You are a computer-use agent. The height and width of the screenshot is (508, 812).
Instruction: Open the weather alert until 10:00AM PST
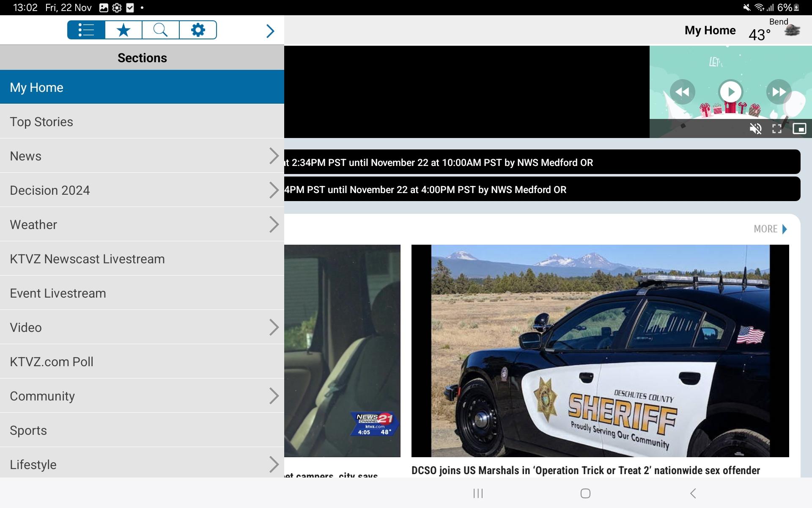542,162
